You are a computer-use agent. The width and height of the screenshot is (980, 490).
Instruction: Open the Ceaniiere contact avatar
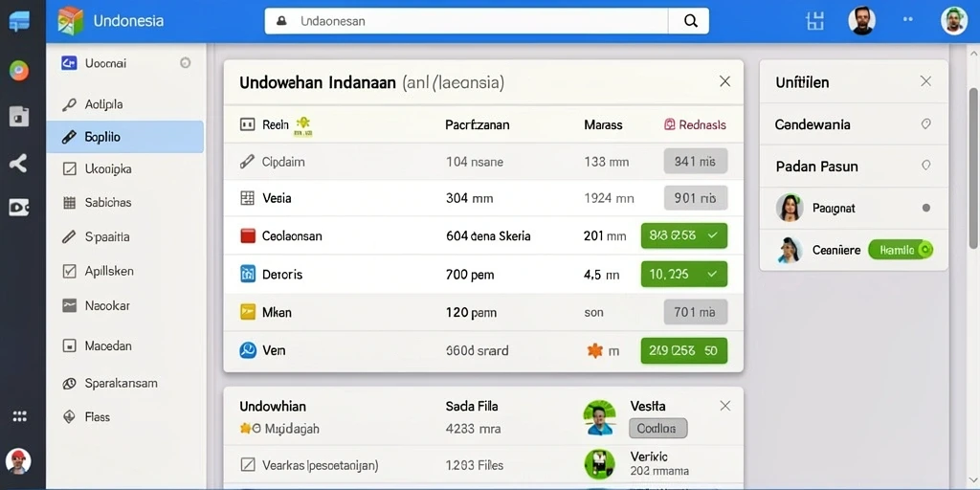(x=790, y=250)
